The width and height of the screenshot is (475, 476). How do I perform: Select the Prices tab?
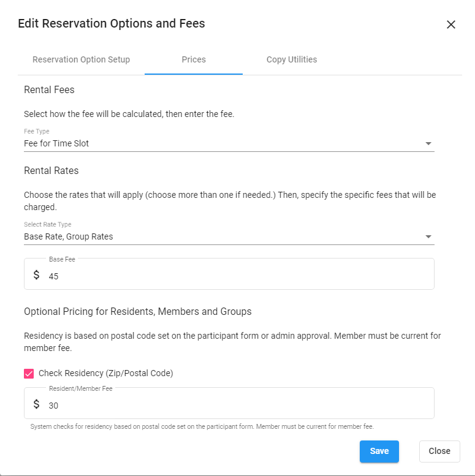194,59
